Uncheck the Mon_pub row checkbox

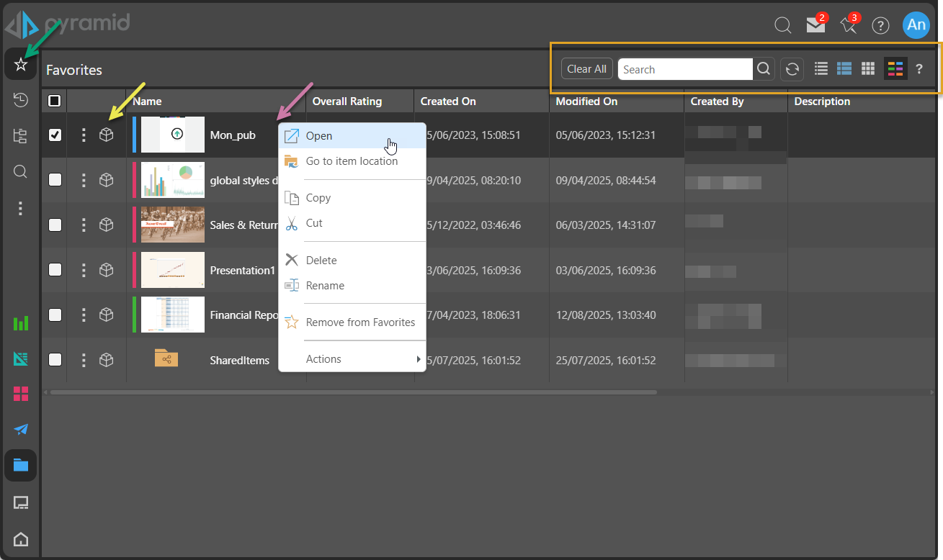55,135
